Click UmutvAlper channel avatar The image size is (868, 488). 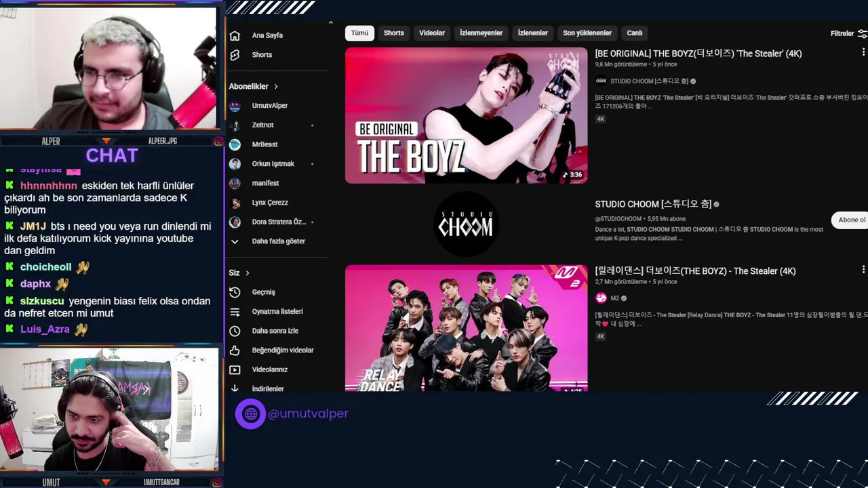tap(235, 106)
